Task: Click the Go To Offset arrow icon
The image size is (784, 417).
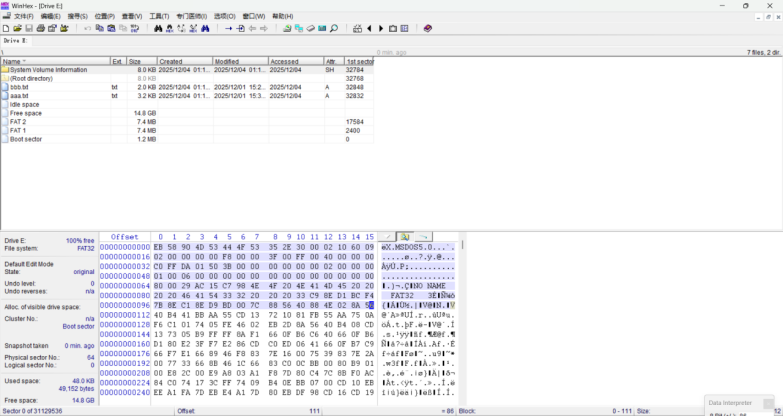Action: click(228, 28)
